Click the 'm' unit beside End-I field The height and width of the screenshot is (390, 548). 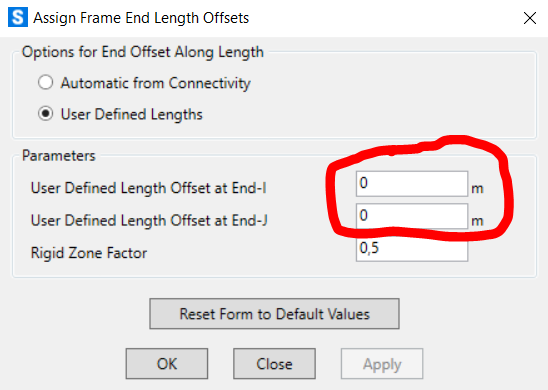[477, 189]
